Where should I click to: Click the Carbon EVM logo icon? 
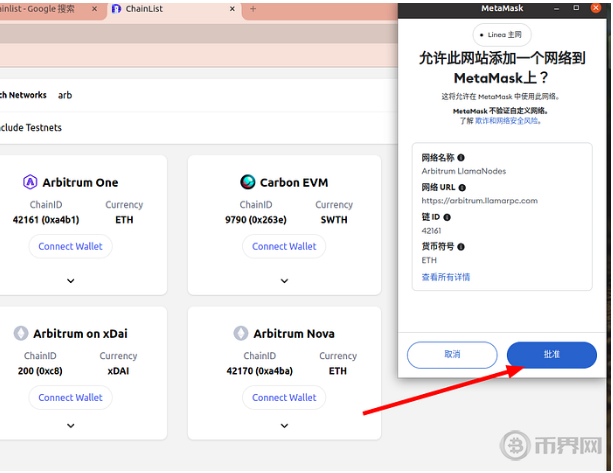point(247,182)
